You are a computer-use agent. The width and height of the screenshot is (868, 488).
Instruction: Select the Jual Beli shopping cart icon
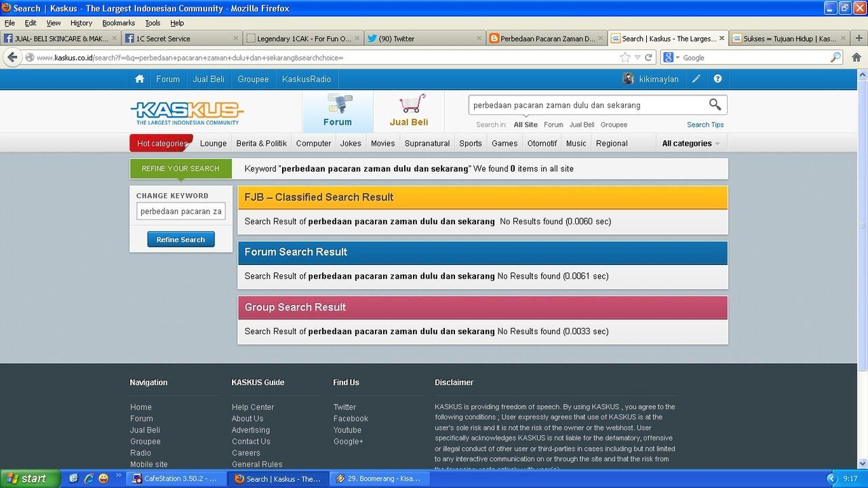[411, 104]
